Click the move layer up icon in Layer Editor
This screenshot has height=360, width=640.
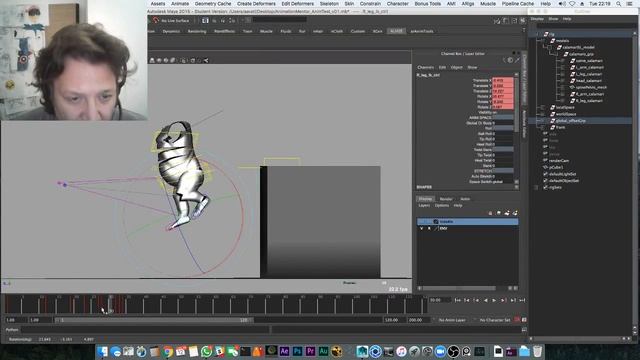click(x=491, y=213)
